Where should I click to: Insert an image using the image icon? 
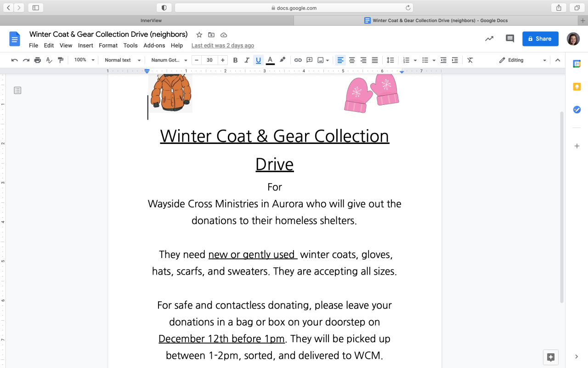[321, 60]
